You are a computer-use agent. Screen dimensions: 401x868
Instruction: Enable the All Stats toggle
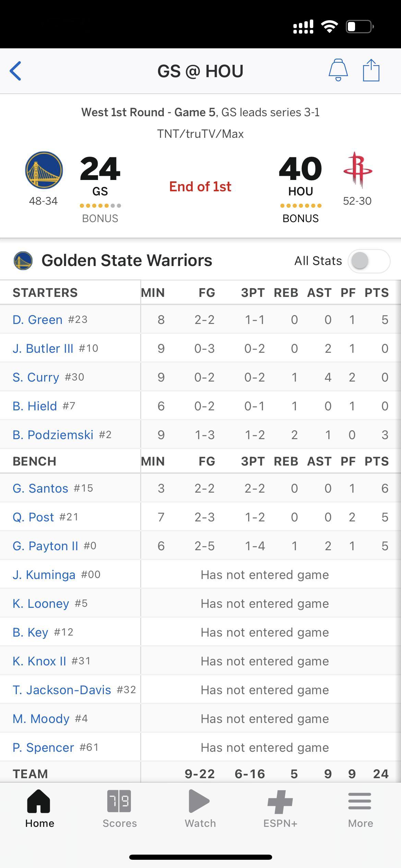[369, 261]
